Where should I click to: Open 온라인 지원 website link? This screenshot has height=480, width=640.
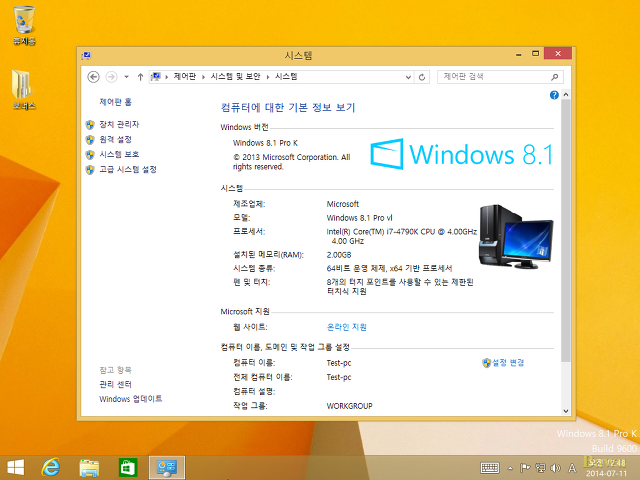pos(347,327)
